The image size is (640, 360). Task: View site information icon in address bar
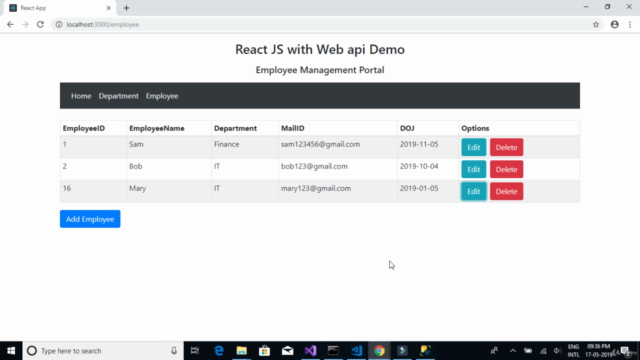point(59,24)
